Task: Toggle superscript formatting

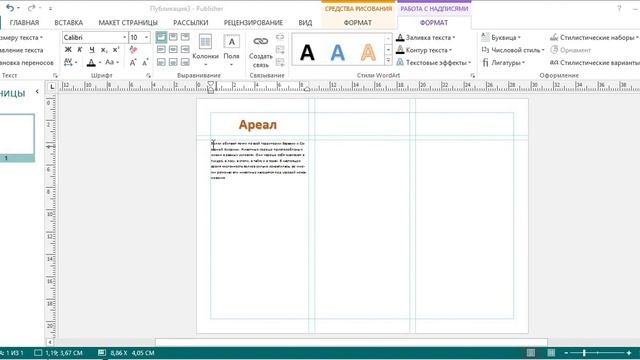Action: coord(116,50)
